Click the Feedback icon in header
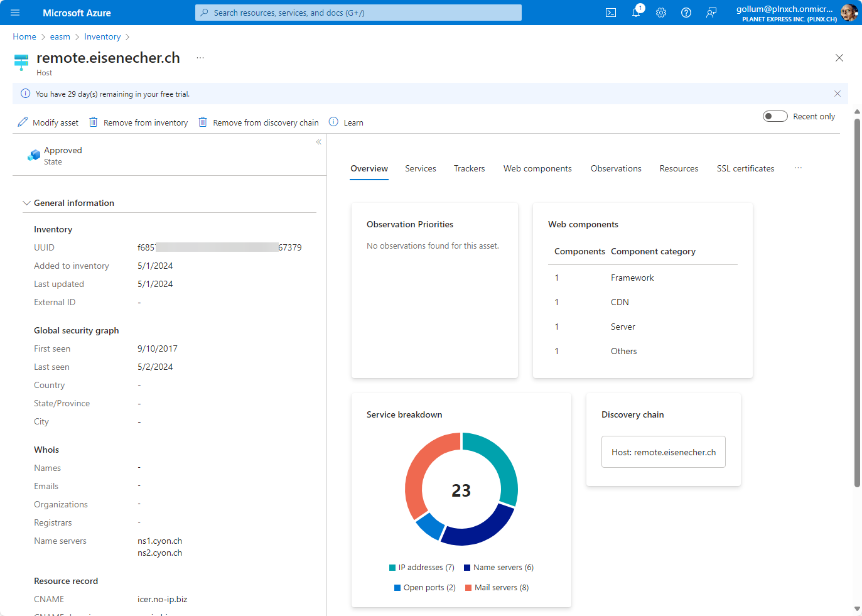This screenshot has height=616, width=862. pyautogui.click(x=711, y=13)
